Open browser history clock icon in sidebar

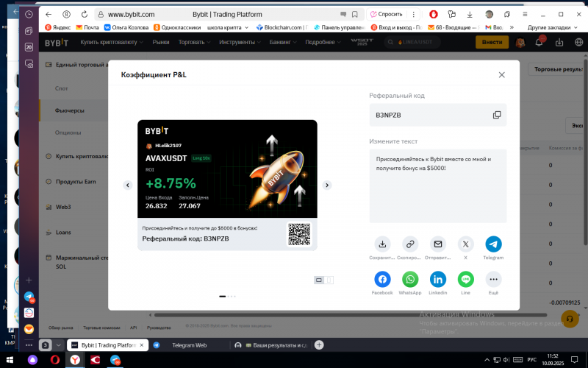tap(29, 15)
